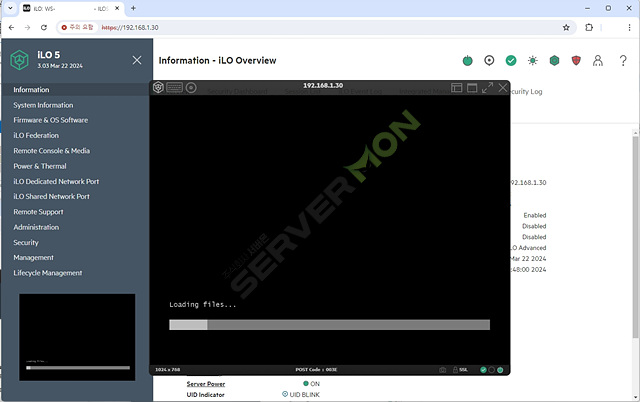
Task: Click the 1024 x 768 resolution text
Action: pos(168,370)
